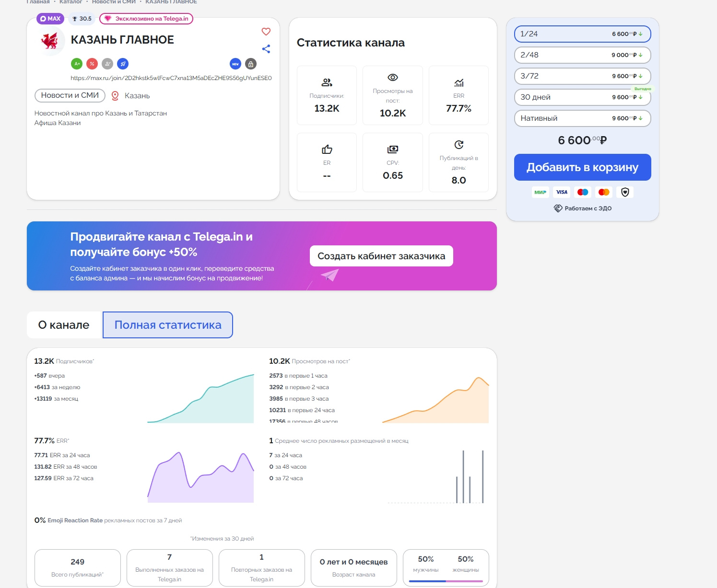Click the 0% Emoji Reaction Rate line
717x588 pixels.
[108, 520]
